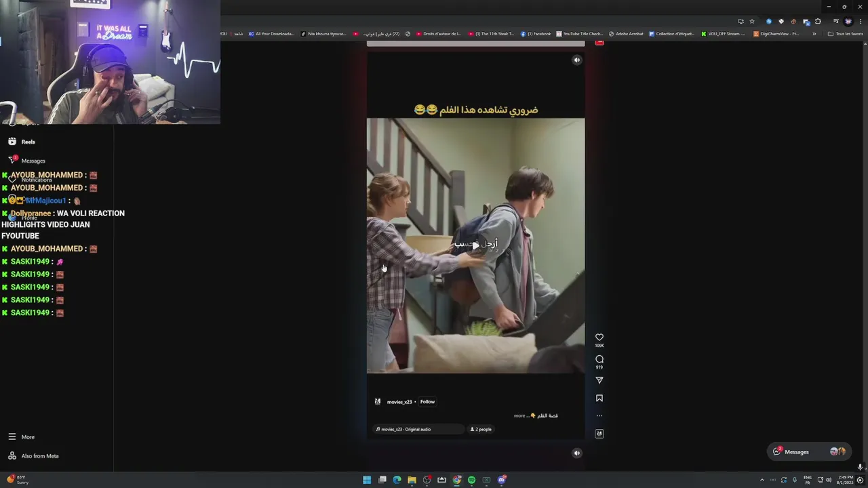Open the Windows Start menu

[x=367, y=480]
